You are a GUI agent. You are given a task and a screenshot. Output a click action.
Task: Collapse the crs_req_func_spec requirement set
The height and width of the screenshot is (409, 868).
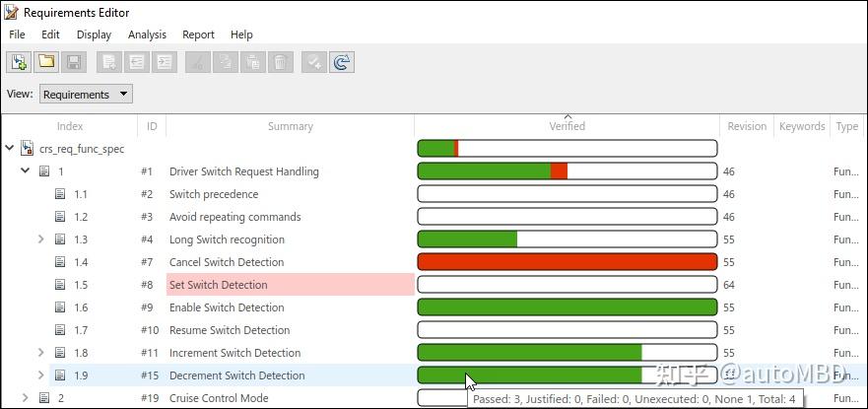click(x=10, y=149)
